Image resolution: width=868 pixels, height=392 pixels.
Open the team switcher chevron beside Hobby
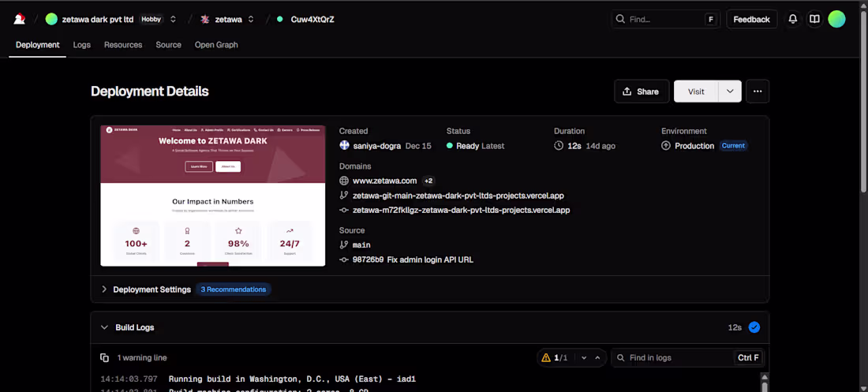pos(173,19)
